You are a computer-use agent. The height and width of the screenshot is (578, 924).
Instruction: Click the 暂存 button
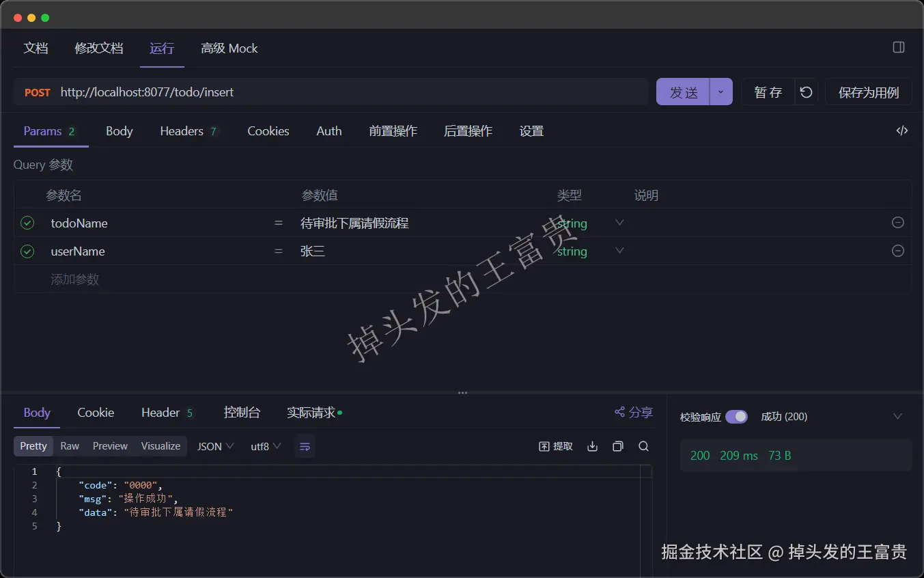point(768,92)
